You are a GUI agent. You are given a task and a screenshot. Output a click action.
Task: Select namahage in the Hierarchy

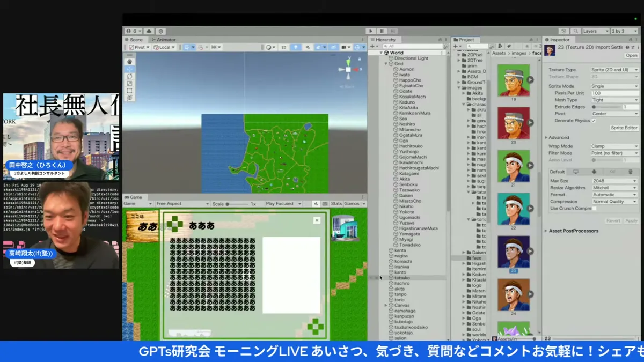[405, 311]
